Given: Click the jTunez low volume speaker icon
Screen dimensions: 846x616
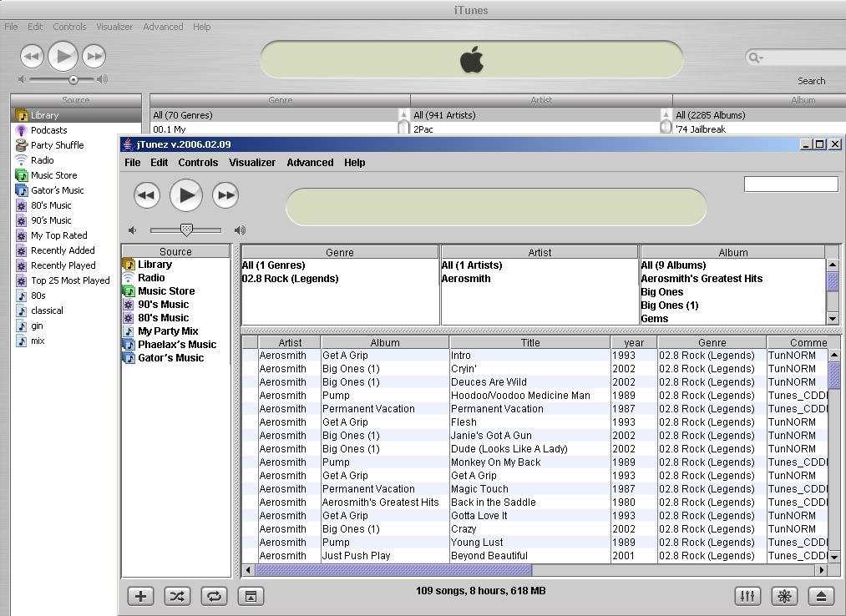Looking at the screenshot, I should tap(132, 230).
